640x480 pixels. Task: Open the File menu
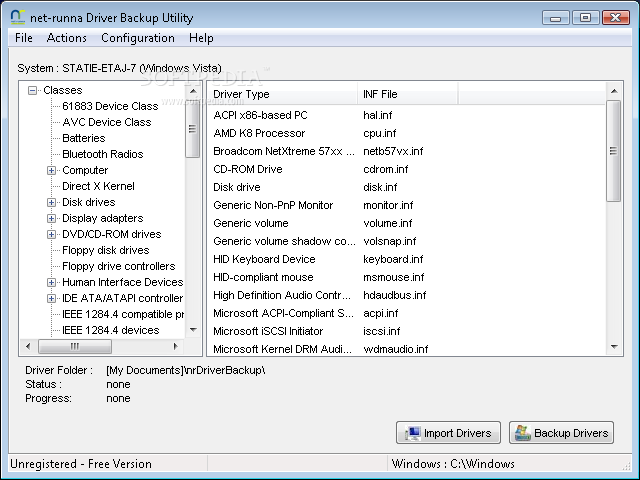pyautogui.click(x=24, y=38)
